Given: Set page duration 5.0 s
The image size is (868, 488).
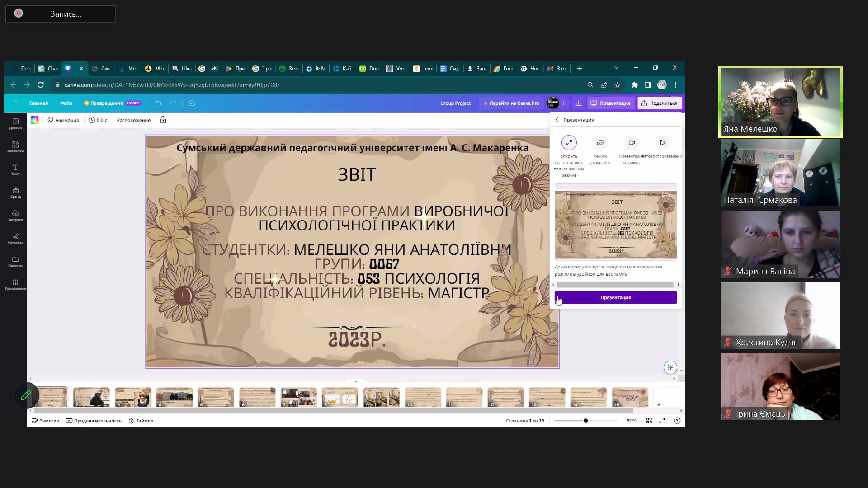Looking at the screenshot, I should [x=98, y=120].
